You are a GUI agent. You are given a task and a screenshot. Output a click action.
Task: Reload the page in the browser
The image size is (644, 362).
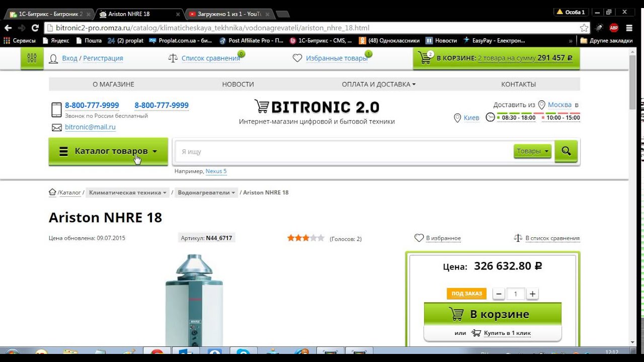34,28
